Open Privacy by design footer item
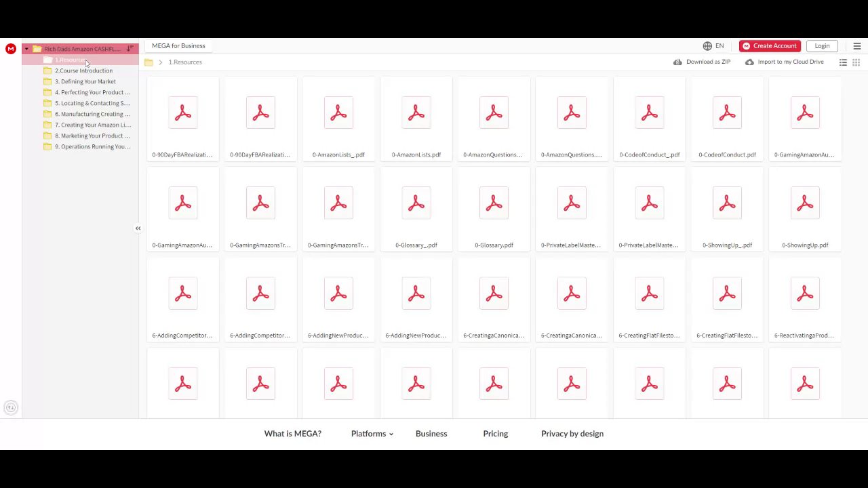Screen dimensions: 868x488 pyautogui.click(x=572, y=434)
